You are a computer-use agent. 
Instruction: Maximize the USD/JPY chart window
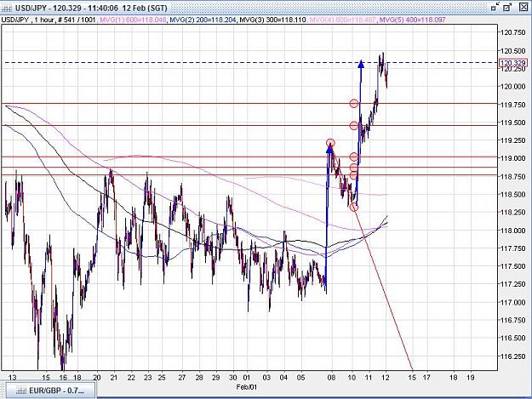click(x=507, y=7)
